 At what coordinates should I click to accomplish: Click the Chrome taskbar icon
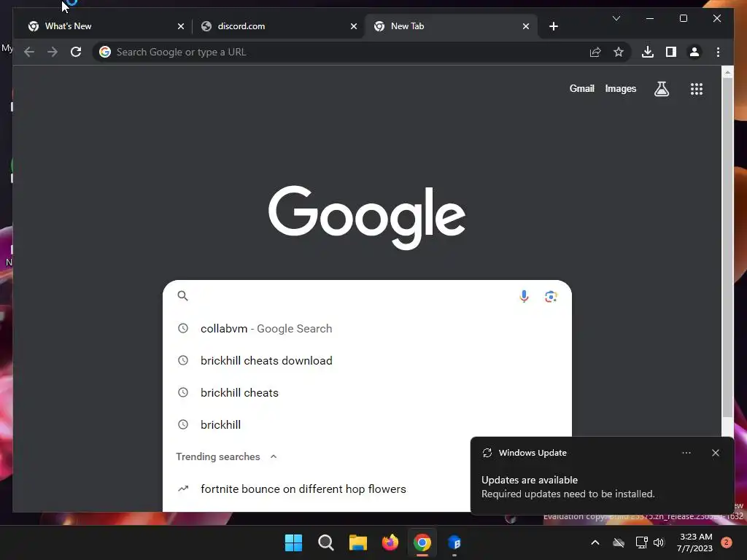(x=422, y=542)
